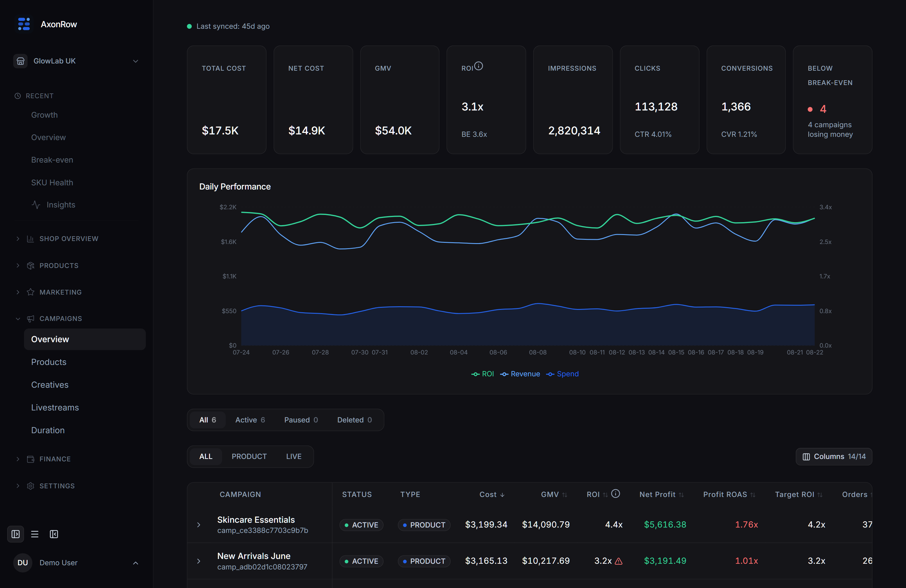This screenshot has height=588, width=906.
Task: Click the New Arrivals June PRODUCT type badge
Action: click(424, 561)
